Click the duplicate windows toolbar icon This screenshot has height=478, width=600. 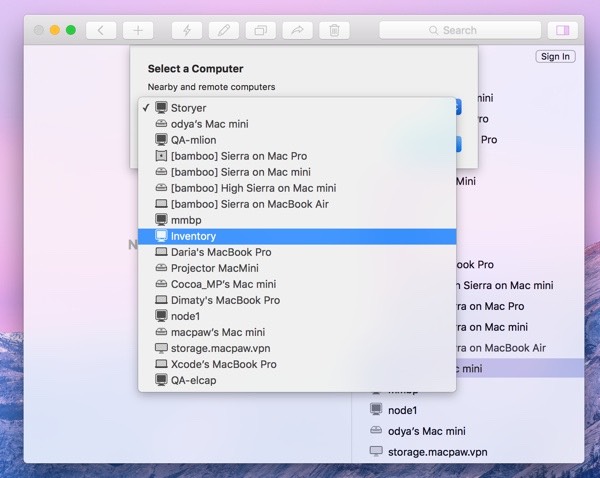(261, 30)
